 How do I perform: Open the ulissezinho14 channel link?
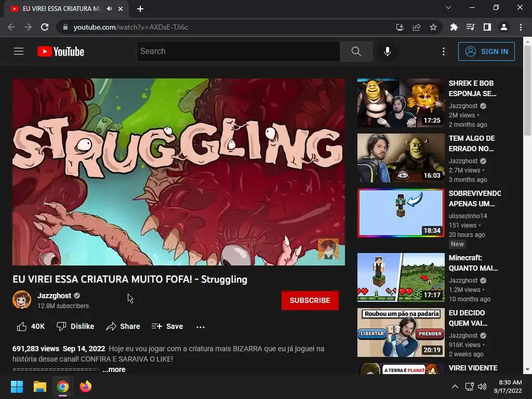tap(468, 216)
